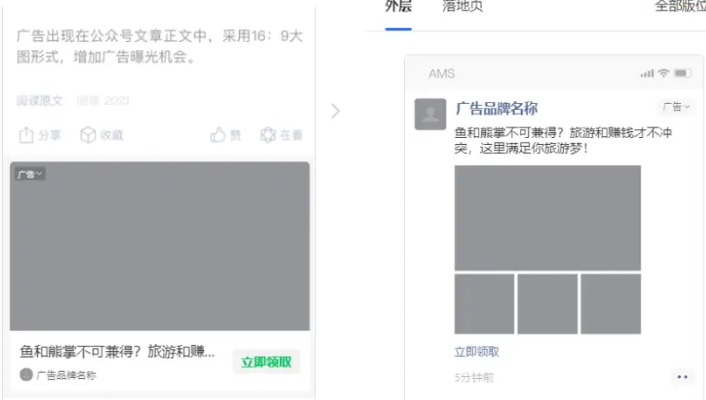Image resolution: width=706 pixels, height=400 pixels.
Task: Click the Moments ad text 鱼和熊掌不可兼得？旅游和赚钱才不冲突
Action: pyautogui.click(x=563, y=140)
